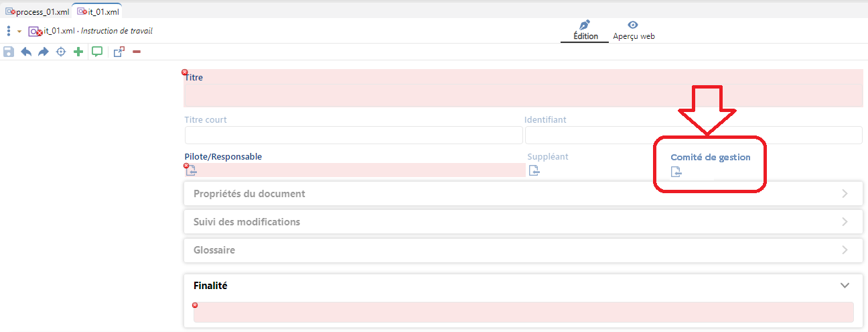
Task: Click into the Titre court input field
Action: point(353,135)
